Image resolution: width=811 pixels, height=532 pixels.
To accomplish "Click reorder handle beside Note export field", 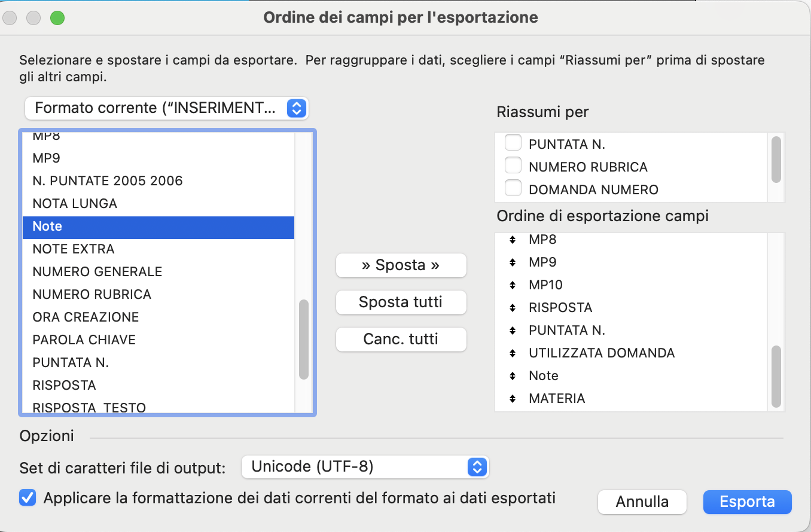I will 513,376.
